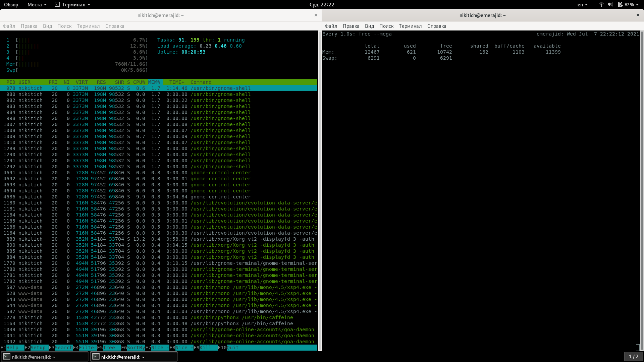644x362 pixels.
Task: Open Терминал menu in left terminal window
Action: coord(88,26)
